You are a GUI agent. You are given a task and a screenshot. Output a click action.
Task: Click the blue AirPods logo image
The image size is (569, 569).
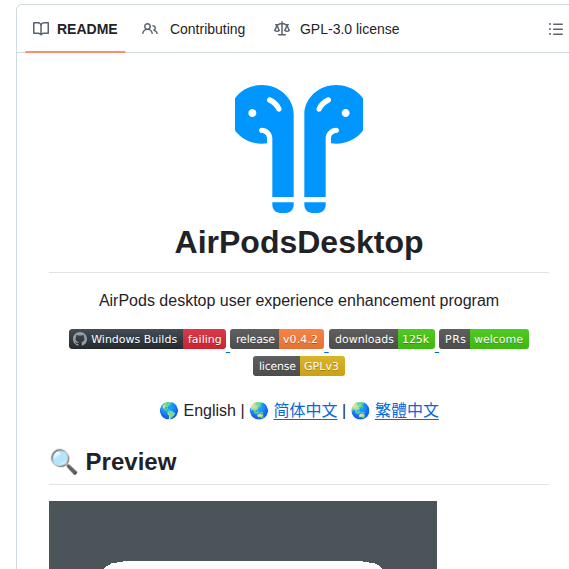(299, 149)
